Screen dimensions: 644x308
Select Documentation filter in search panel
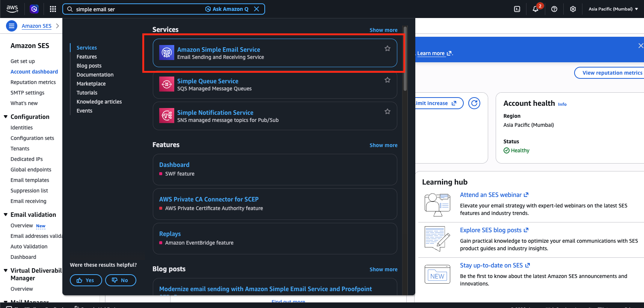click(95, 75)
